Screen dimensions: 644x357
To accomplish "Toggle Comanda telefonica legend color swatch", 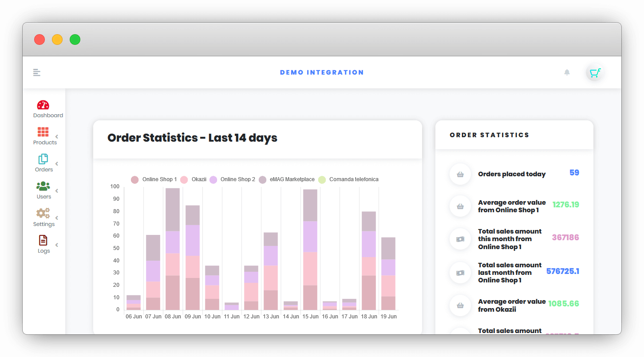I will 322,179.
